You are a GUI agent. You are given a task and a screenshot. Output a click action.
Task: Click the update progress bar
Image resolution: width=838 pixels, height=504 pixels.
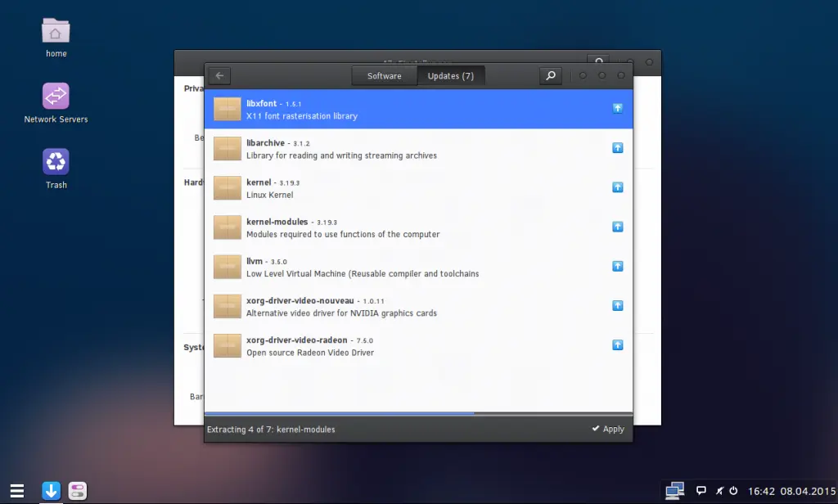(418, 412)
